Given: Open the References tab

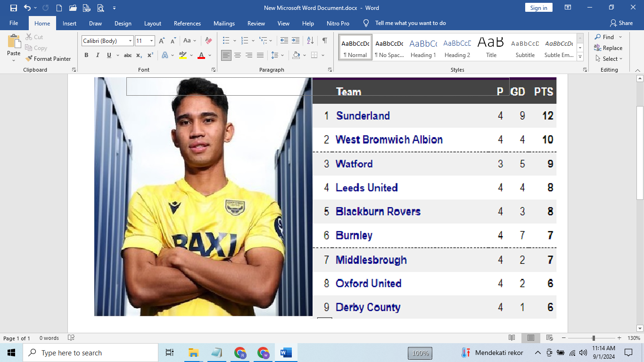Looking at the screenshot, I should tap(187, 23).
